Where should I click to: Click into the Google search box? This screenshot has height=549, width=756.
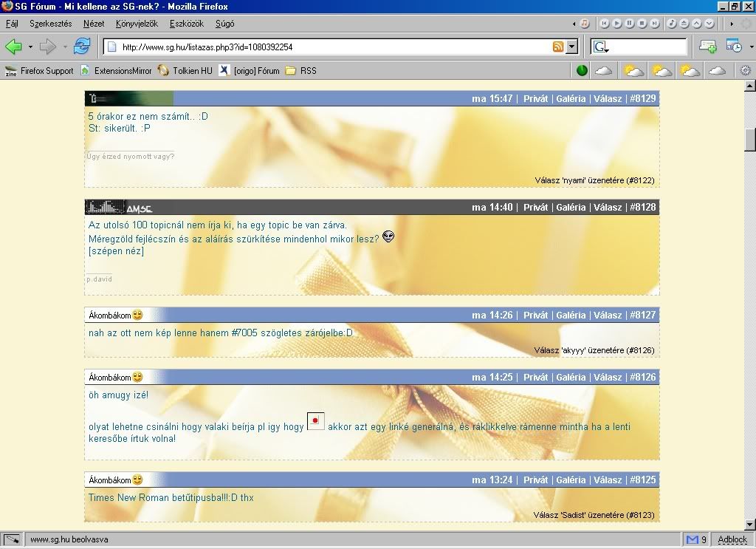[648, 47]
